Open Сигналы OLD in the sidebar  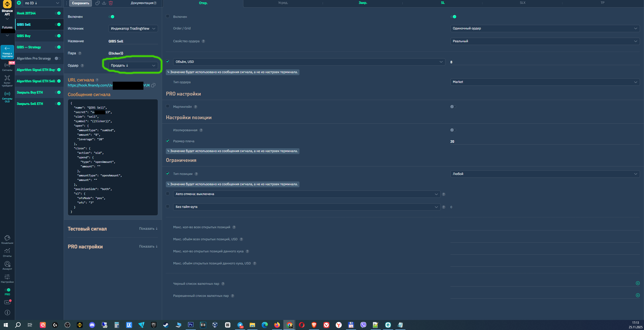pos(7,97)
